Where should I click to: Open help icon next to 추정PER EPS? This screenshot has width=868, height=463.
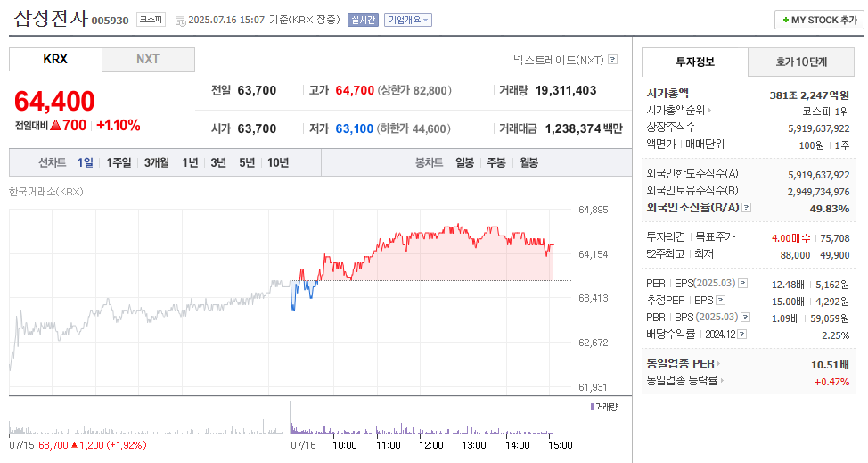click(x=721, y=300)
